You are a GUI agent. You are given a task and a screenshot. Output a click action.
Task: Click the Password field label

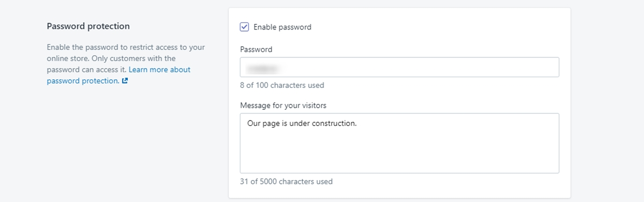tap(256, 49)
